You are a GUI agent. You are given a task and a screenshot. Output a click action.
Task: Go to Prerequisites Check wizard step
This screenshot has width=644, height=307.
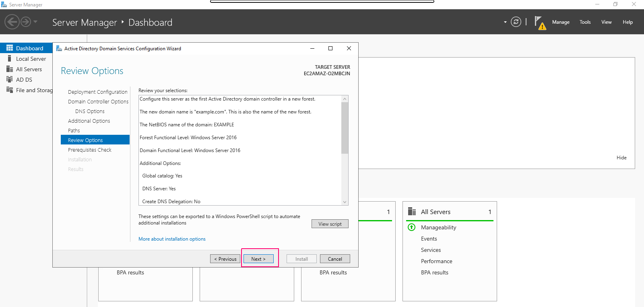pos(90,150)
